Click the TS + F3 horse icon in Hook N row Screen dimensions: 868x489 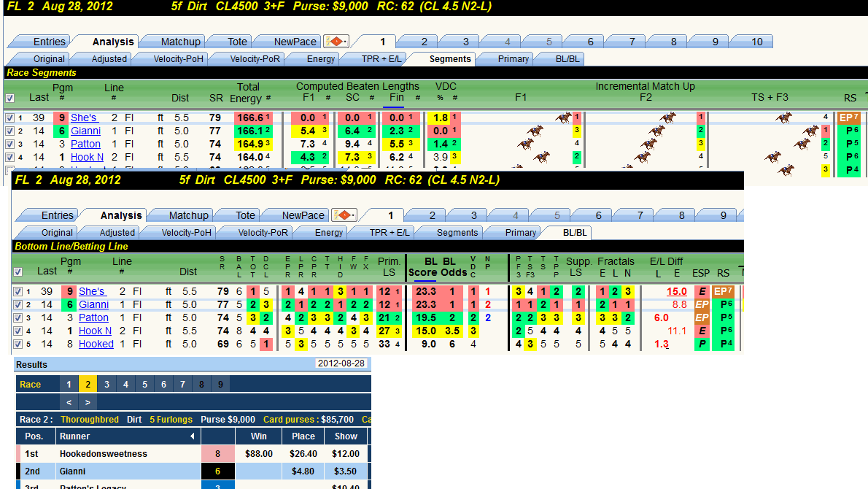(772, 157)
